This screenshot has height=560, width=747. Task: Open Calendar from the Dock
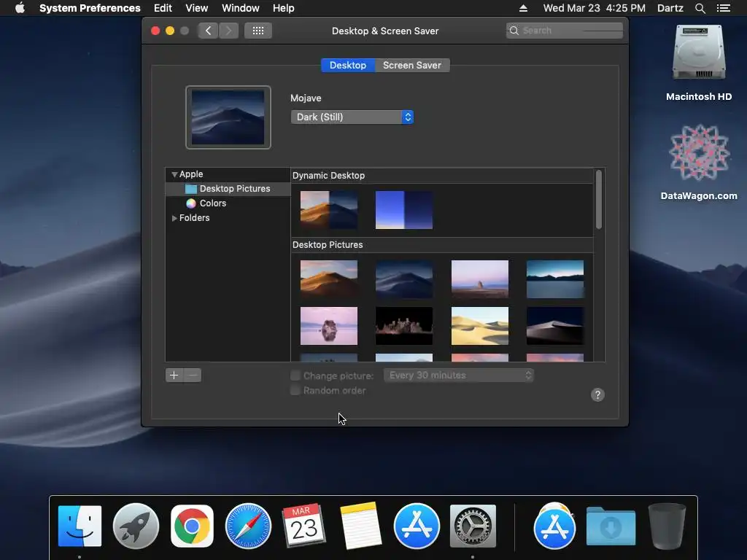[304, 526]
